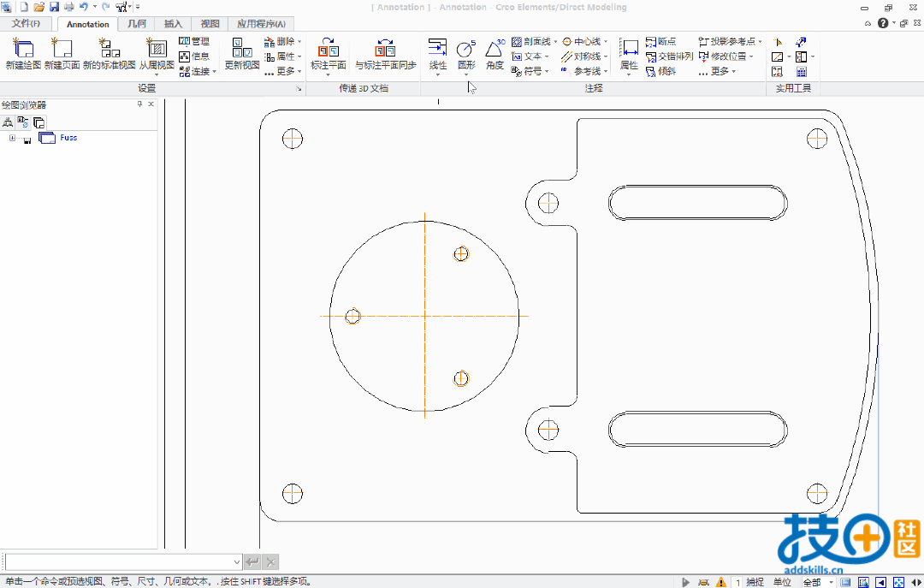924x588 pixels.
Task: Click the orange flag utility tool icon
Action: pyautogui.click(x=777, y=42)
